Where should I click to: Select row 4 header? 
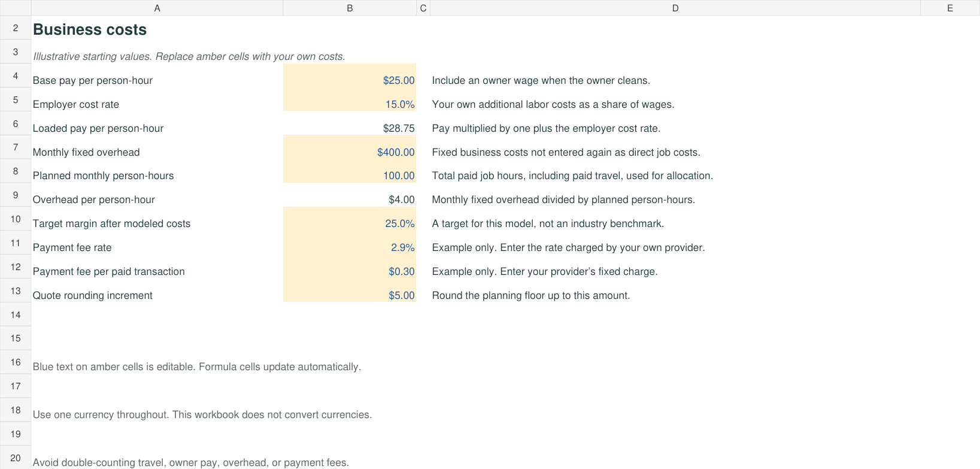pos(16,75)
